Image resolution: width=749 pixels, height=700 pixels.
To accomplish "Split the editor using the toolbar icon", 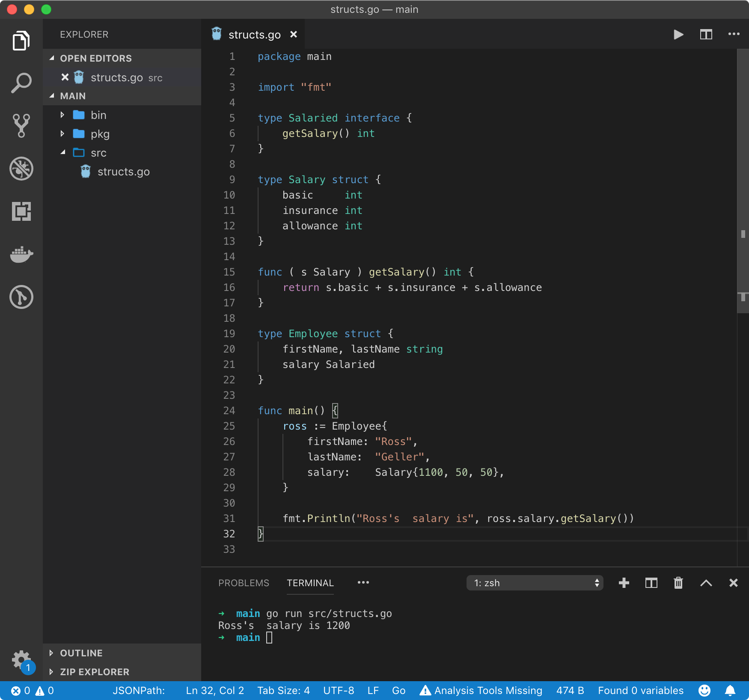I will click(706, 35).
